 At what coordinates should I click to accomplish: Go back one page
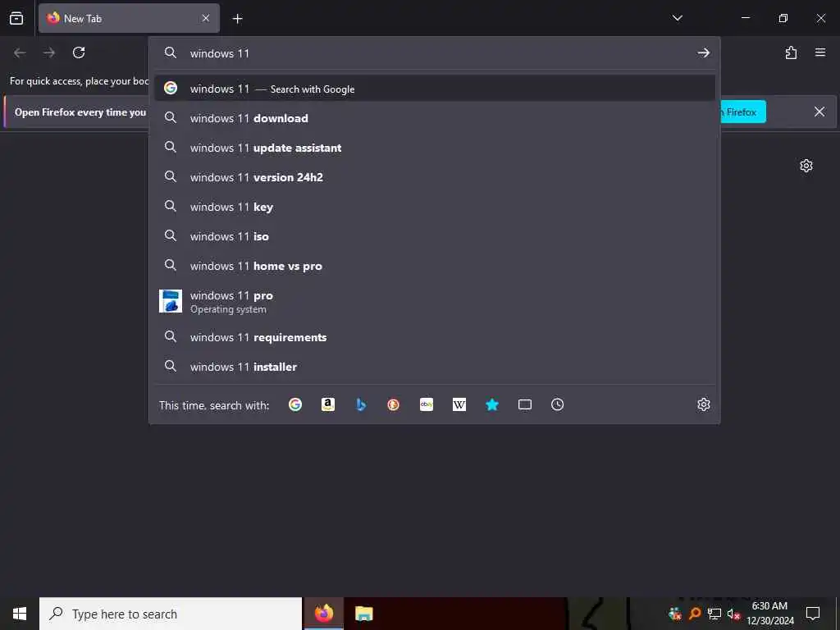(x=20, y=52)
